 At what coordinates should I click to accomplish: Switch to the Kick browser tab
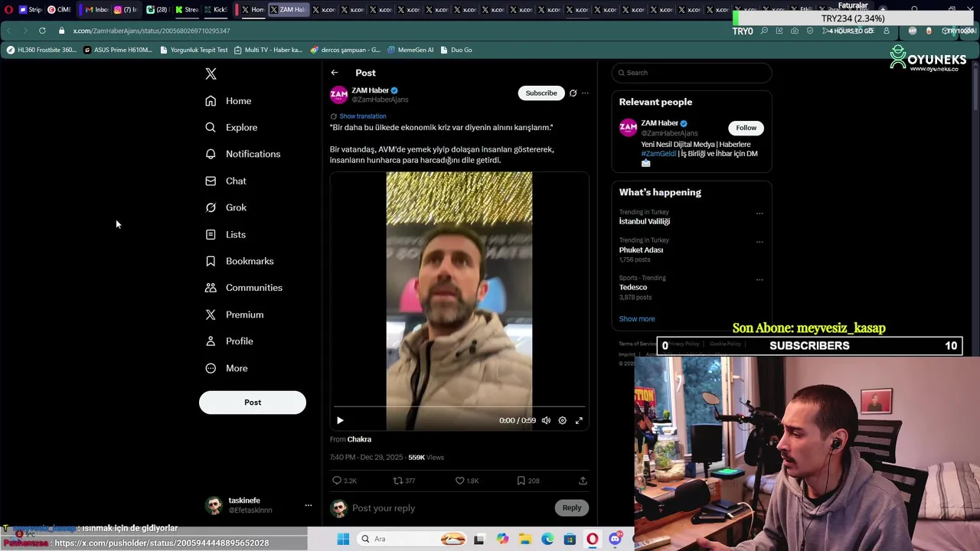click(x=214, y=10)
